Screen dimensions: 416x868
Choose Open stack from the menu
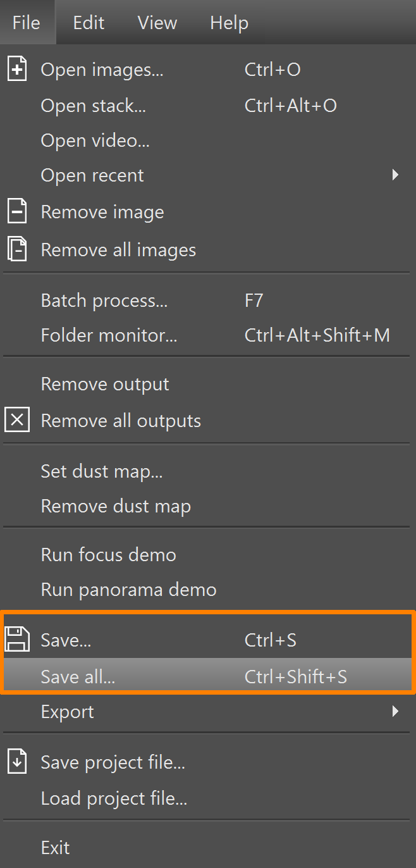(x=94, y=105)
